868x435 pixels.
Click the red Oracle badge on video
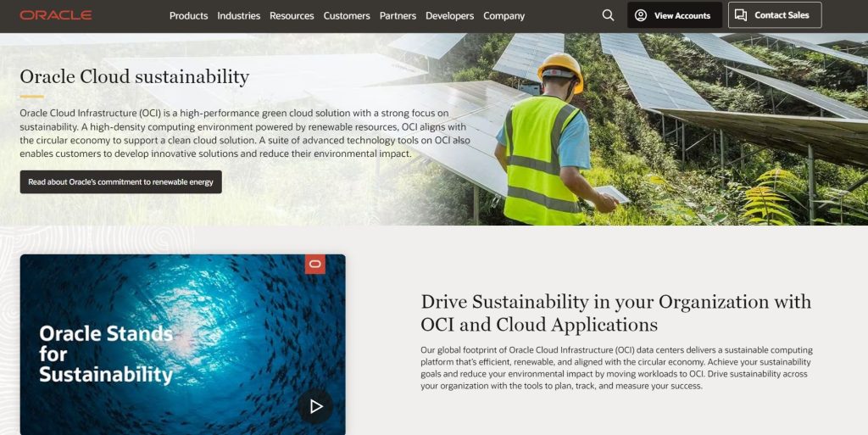pos(315,264)
